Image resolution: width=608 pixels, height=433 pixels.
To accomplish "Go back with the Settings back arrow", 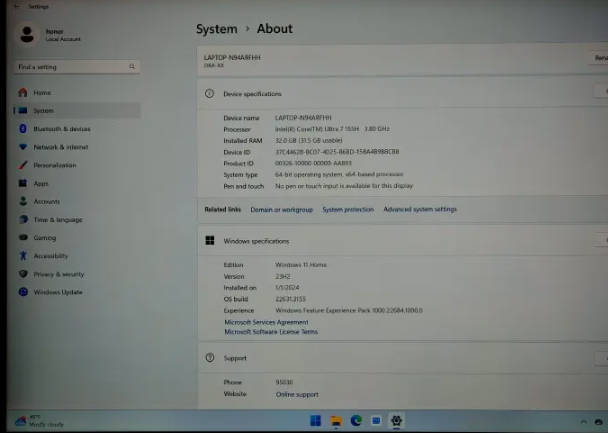I will (17, 6).
